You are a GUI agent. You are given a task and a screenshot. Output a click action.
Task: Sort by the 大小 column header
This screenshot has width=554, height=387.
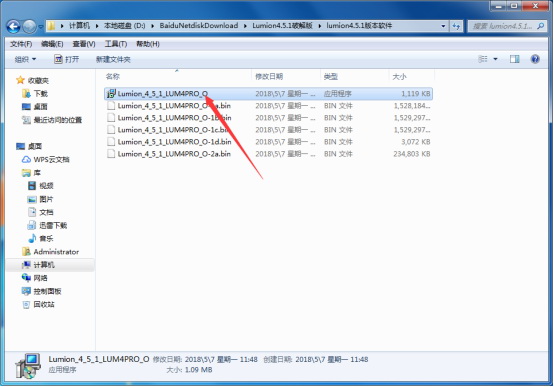[399, 76]
